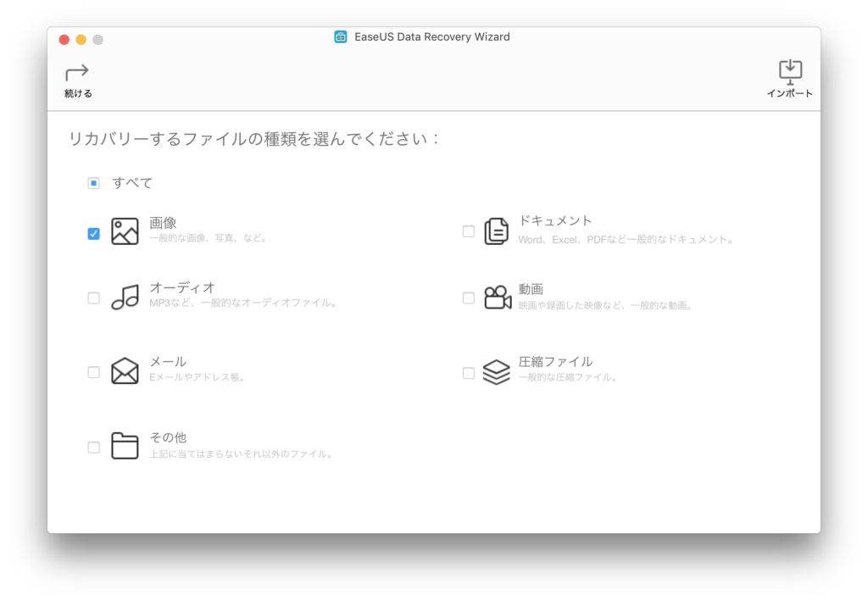Screen dimensions: 868x601
Task: Click the description 一般的な画像、写真、など。
Action: [x=209, y=238]
